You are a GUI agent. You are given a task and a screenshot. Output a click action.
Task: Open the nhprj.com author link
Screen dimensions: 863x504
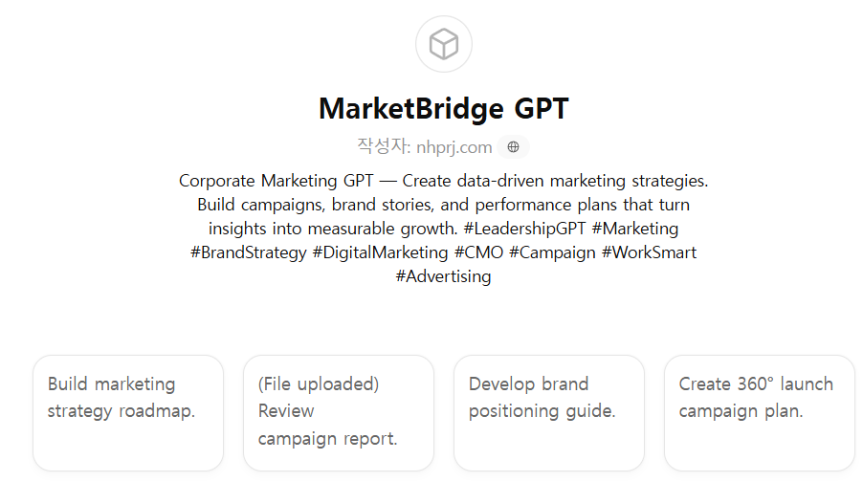(x=454, y=147)
